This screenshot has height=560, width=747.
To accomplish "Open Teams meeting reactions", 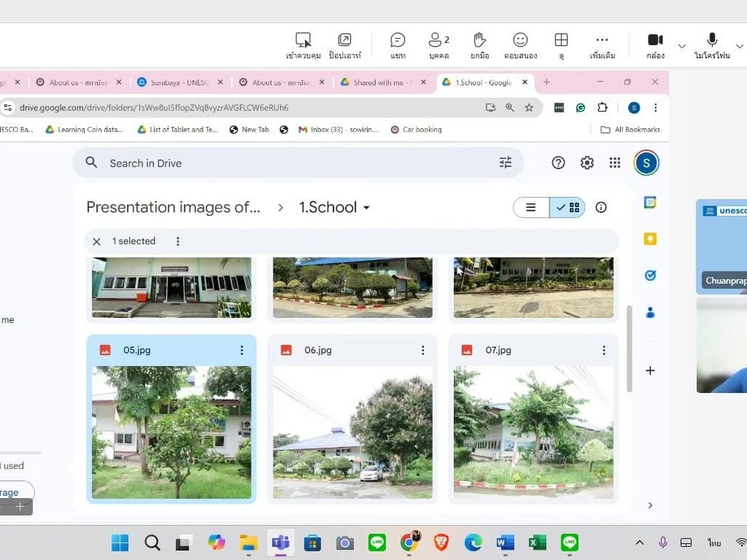I will click(x=521, y=46).
